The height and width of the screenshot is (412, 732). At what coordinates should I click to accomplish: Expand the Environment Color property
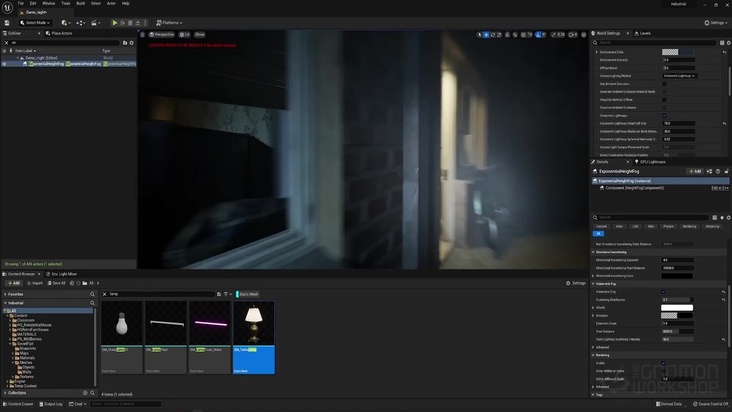pyautogui.click(x=597, y=52)
